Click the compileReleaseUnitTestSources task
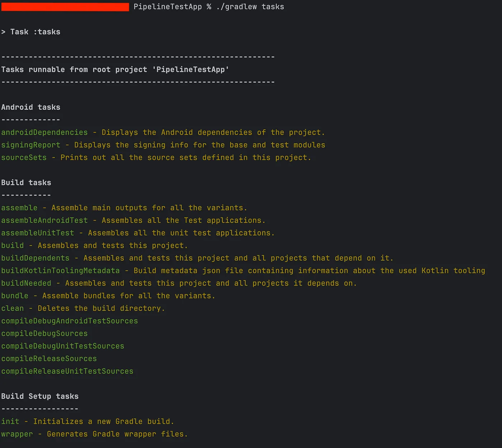The width and height of the screenshot is (502, 448). point(67,371)
